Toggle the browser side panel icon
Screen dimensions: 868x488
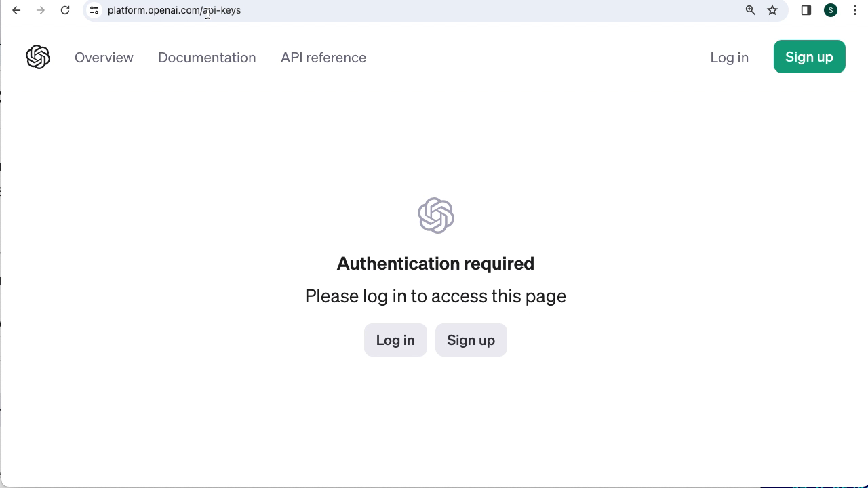806,10
